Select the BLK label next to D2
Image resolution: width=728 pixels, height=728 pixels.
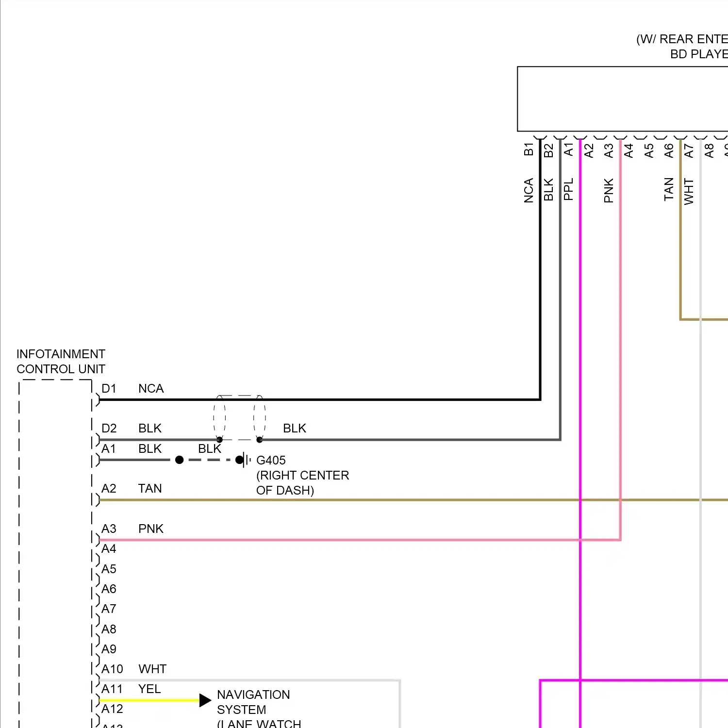tap(149, 428)
